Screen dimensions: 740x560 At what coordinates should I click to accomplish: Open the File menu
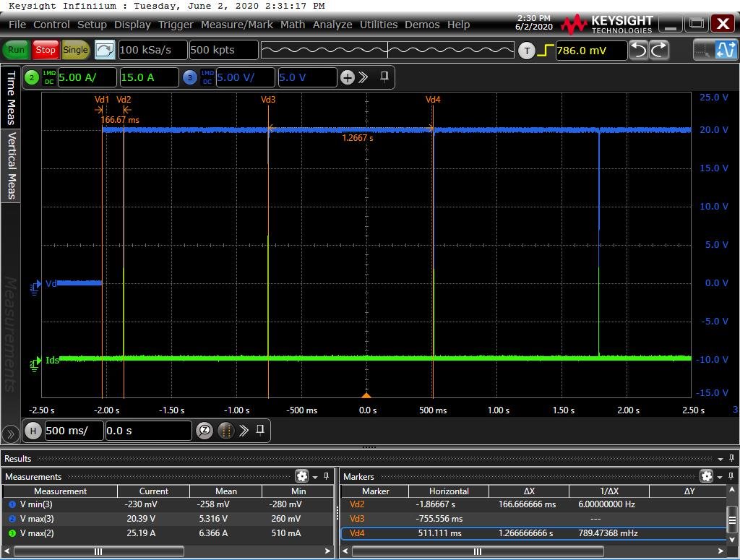(x=17, y=25)
